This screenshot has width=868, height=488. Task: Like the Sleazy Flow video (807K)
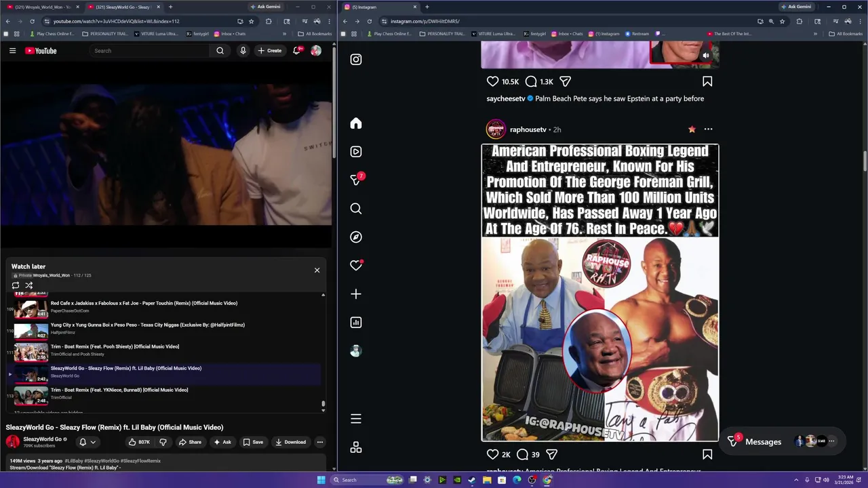[140, 442]
